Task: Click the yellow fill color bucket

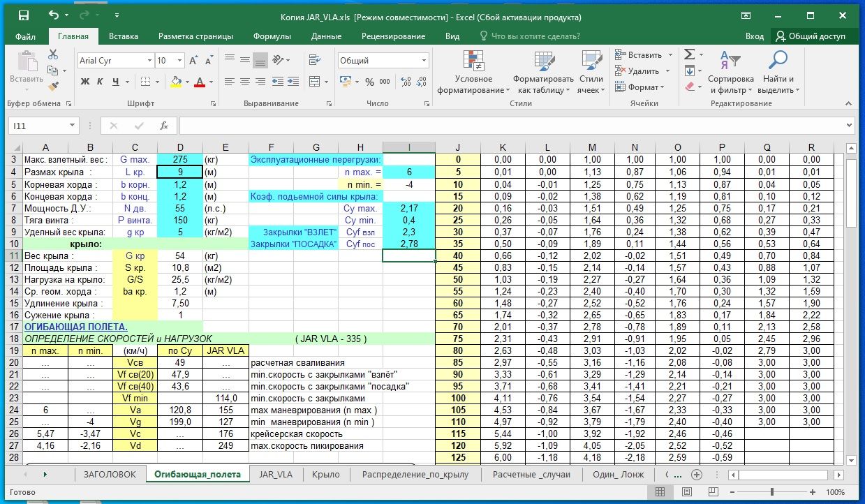Action: click(x=176, y=82)
